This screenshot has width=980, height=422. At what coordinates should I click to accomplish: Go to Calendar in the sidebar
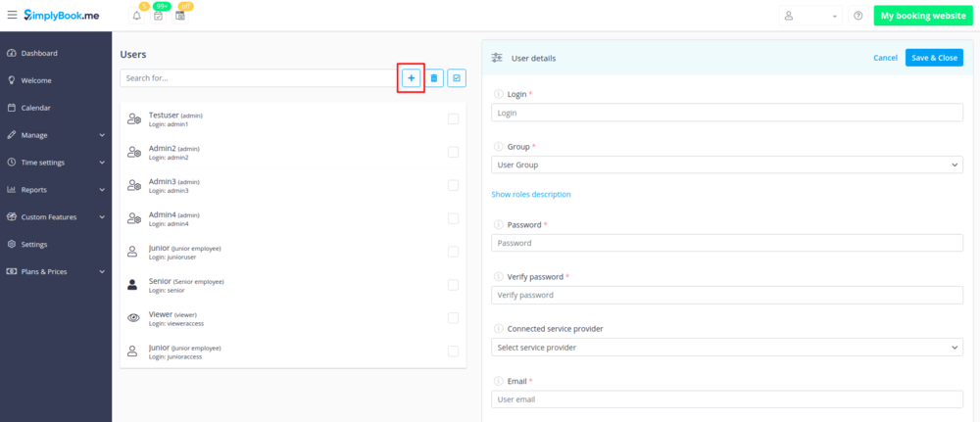(35, 108)
